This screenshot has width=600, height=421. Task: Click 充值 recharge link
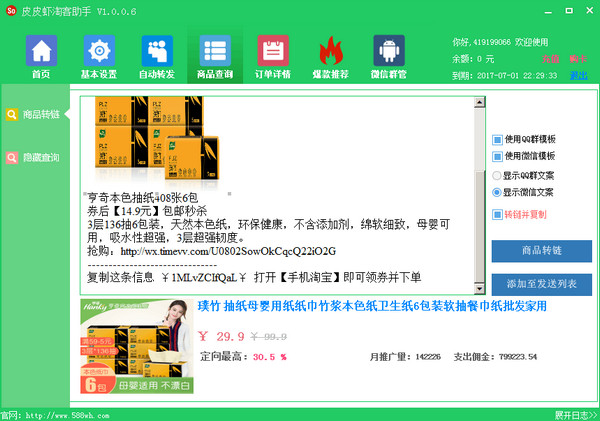(550, 58)
